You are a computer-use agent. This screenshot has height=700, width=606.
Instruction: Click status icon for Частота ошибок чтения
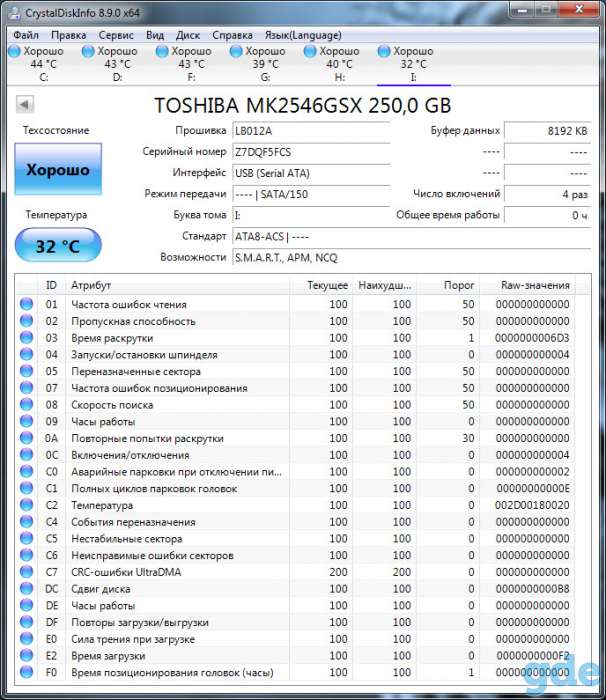pos(27,304)
